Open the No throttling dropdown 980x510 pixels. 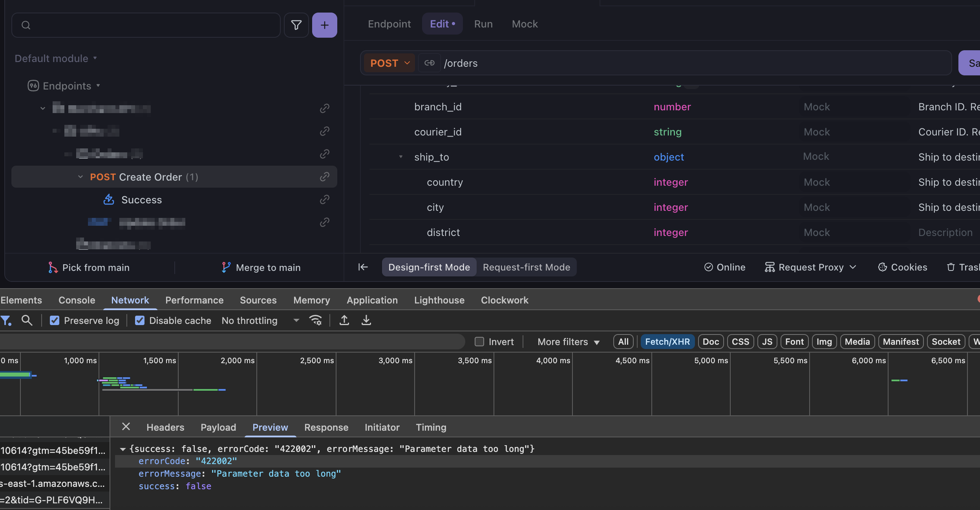click(x=260, y=321)
